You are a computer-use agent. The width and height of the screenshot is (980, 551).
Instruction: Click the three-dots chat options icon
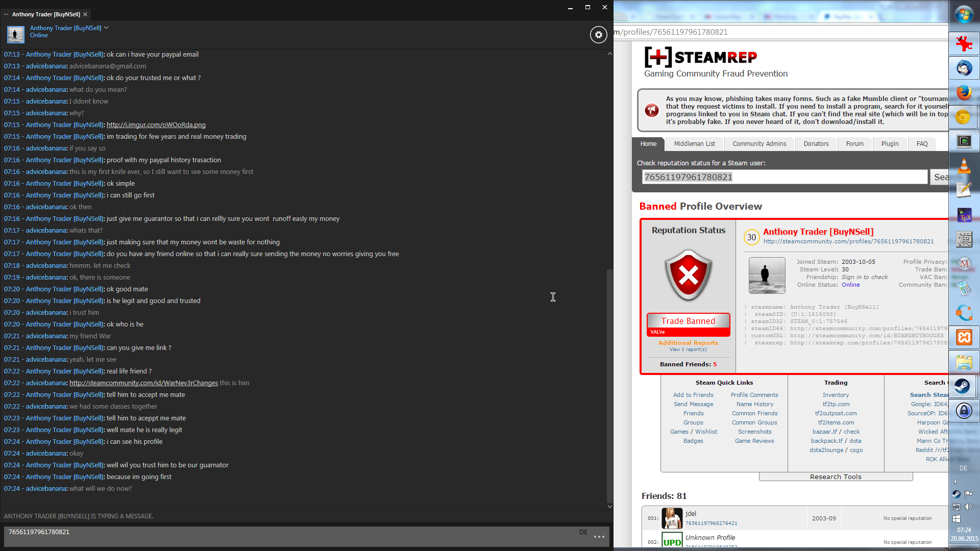pos(599,537)
